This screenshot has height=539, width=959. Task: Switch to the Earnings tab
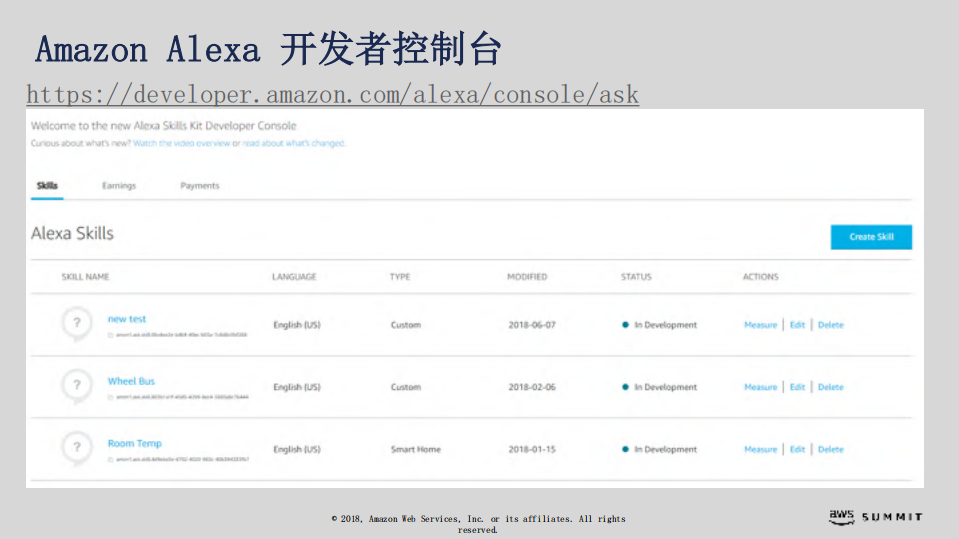(x=119, y=185)
